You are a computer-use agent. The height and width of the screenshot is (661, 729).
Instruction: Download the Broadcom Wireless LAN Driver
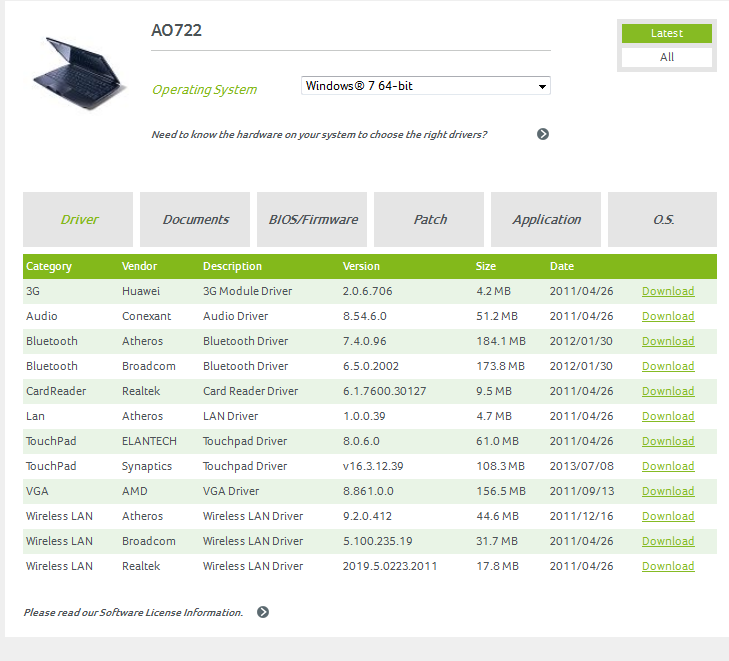click(x=668, y=542)
